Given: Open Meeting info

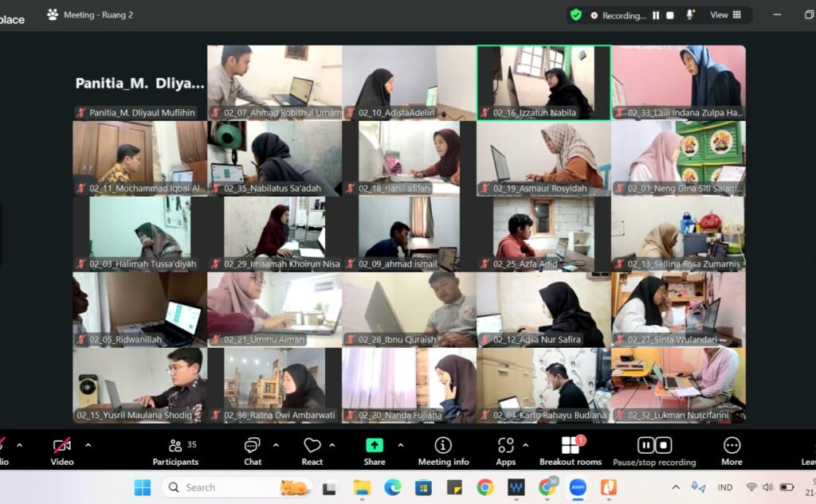Looking at the screenshot, I should click(443, 451).
